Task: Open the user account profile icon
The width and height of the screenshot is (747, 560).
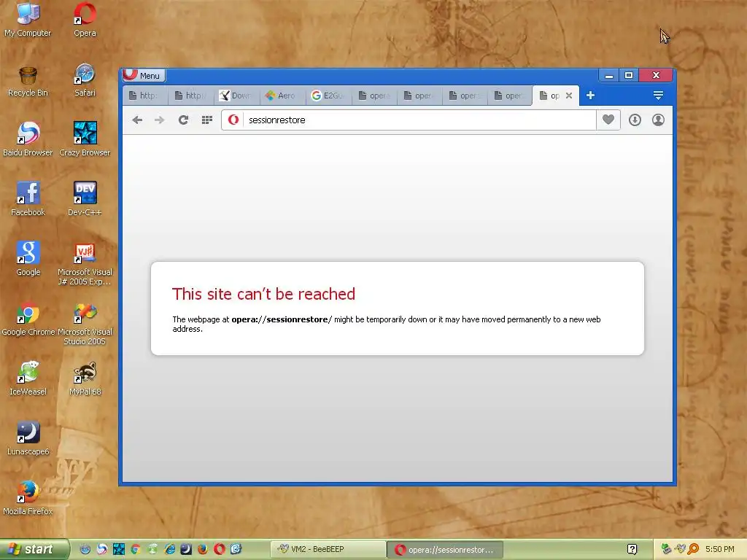Action: 659,120
